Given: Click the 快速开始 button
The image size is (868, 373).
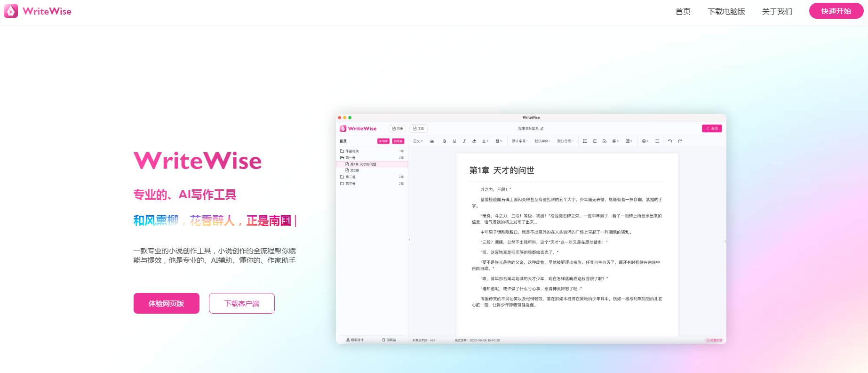Looking at the screenshot, I should [x=836, y=11].
